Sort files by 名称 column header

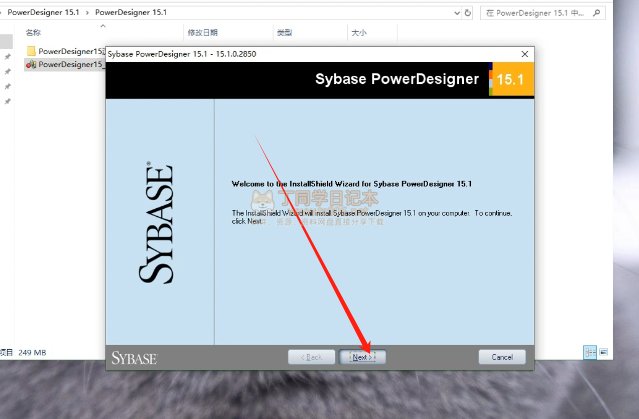(33, 32)
